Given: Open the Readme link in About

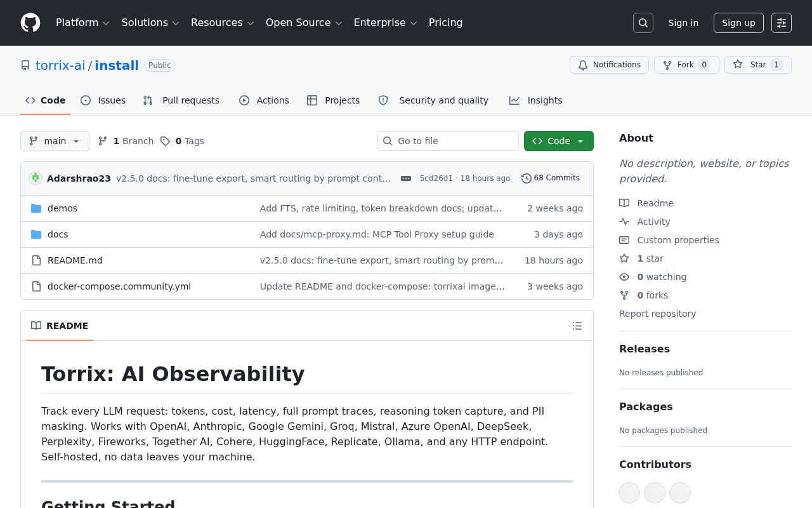Looking at the screenshot, I should pyautogui.click(x=646, y=203).
